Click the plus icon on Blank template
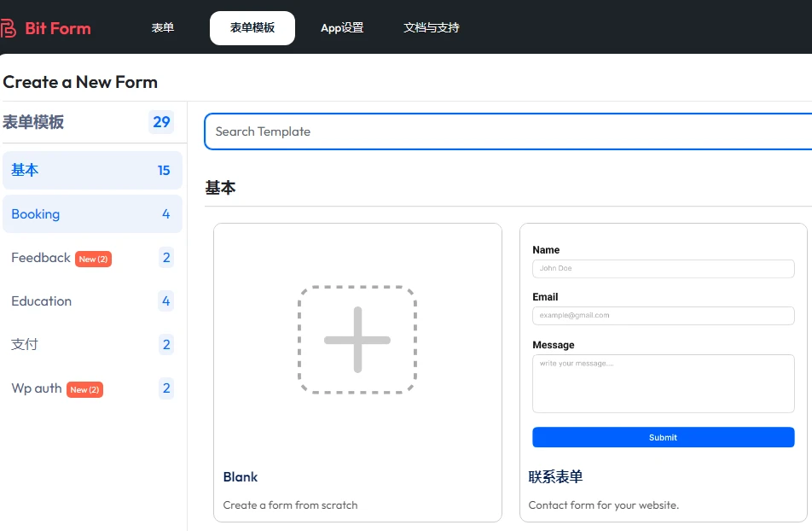The image size is (812, 531). click(357, 339)
